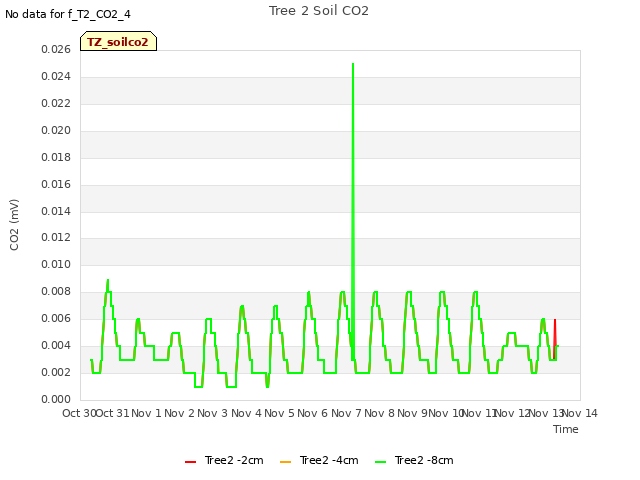
Task: Click the 0.018 y-axis tick label
Action: tap(56, 157)
